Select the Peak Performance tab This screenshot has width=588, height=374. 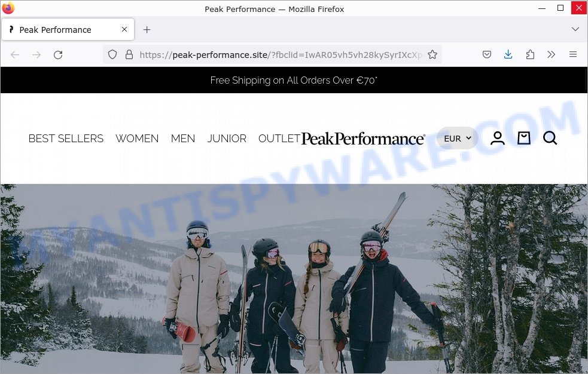[x=68, y=29]
